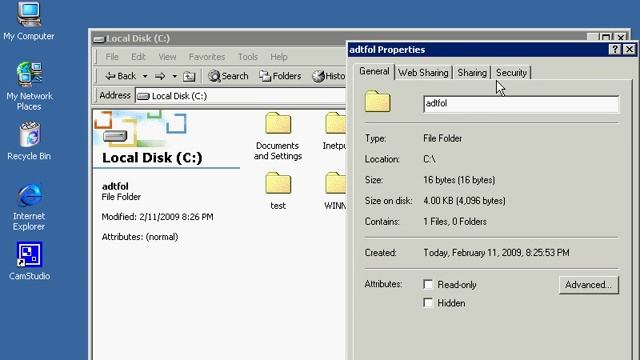Select the Documents and Settings folder

(278, 137)
